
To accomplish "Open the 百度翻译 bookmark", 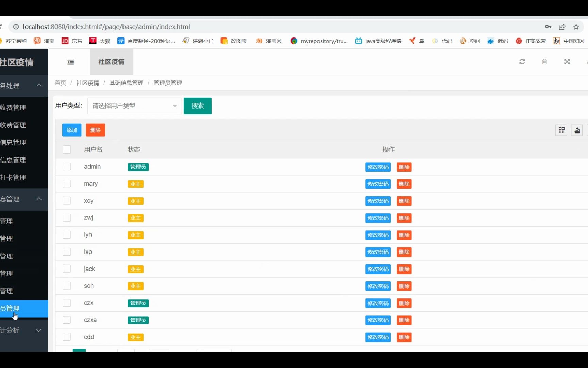I will coord(146,41).
